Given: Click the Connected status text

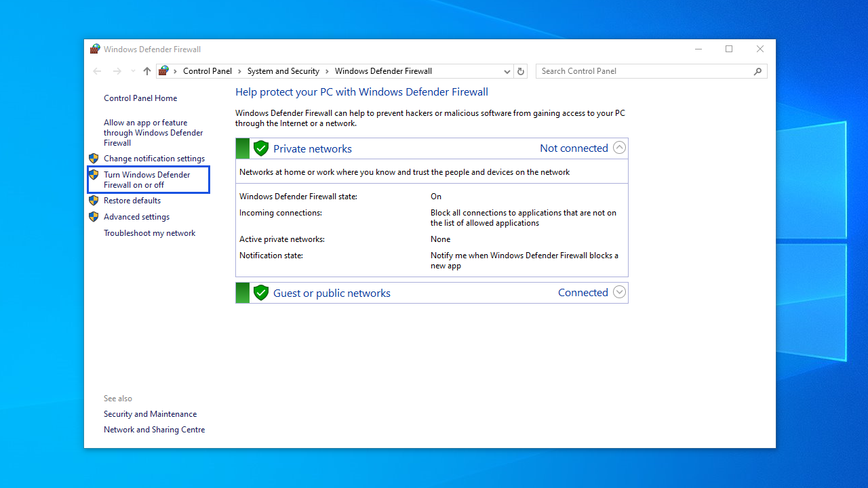Looking at the screenshot, I should coord(583,292).
